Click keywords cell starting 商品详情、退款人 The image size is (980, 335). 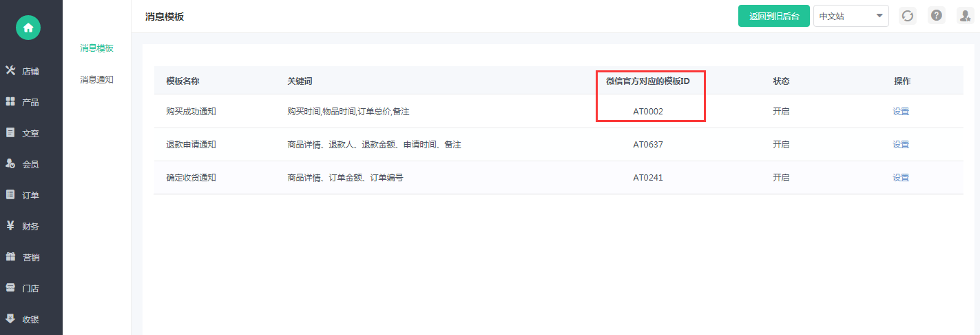tap(374, 144)
